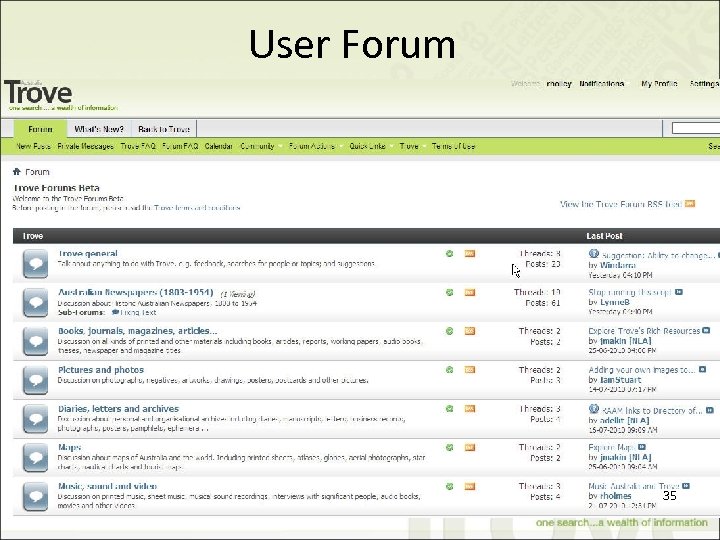The image size is (720, 540).
Task: Click the search field at top right
Action: [696, 129]
